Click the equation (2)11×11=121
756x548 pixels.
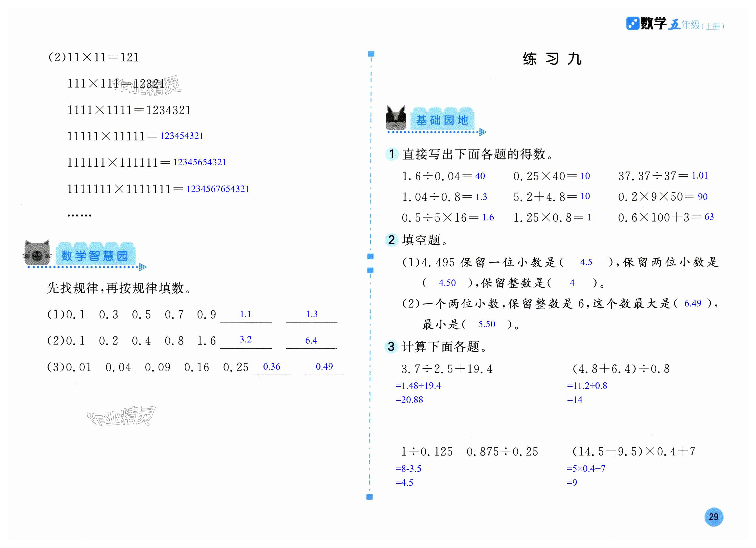point(94,57)
